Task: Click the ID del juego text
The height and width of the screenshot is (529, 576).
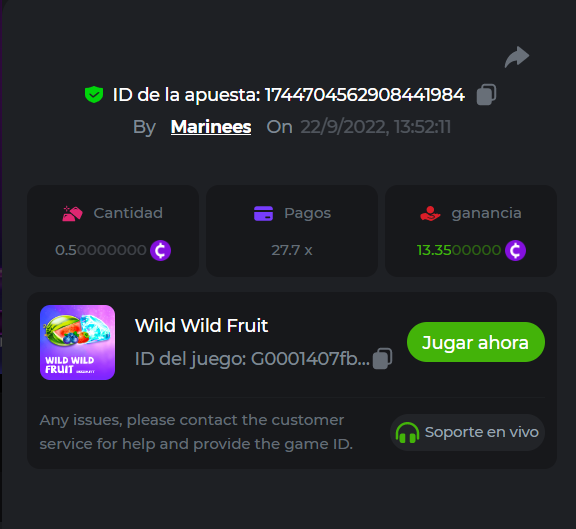Action: click(x=252, y=359)
